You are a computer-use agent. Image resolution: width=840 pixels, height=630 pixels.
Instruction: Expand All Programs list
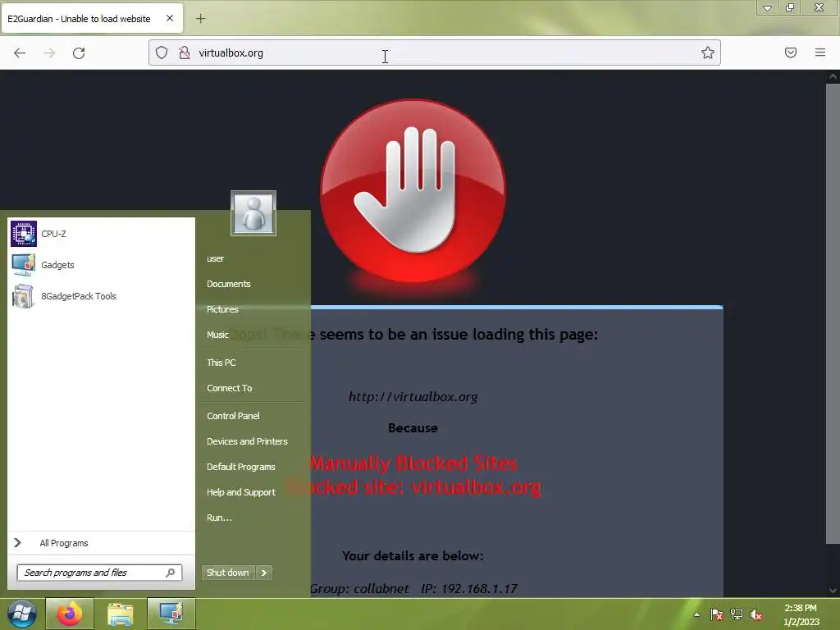coord(101,543)
